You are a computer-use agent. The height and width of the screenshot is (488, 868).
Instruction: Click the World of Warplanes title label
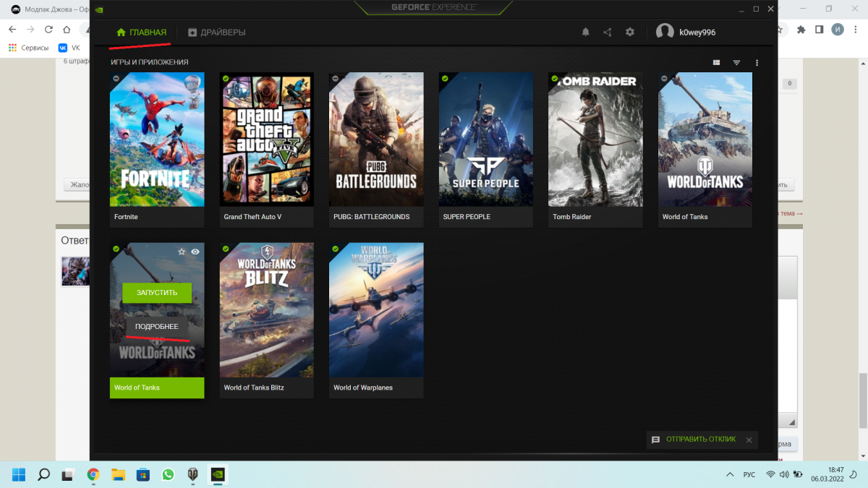pyautogui.click(x=363, y=388)
